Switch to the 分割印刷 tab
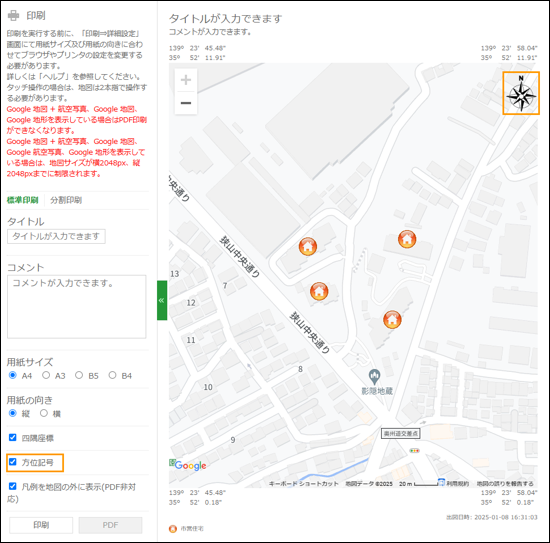Screen dimensions: 550x543 pyautogui.click(x=66, y=200)
